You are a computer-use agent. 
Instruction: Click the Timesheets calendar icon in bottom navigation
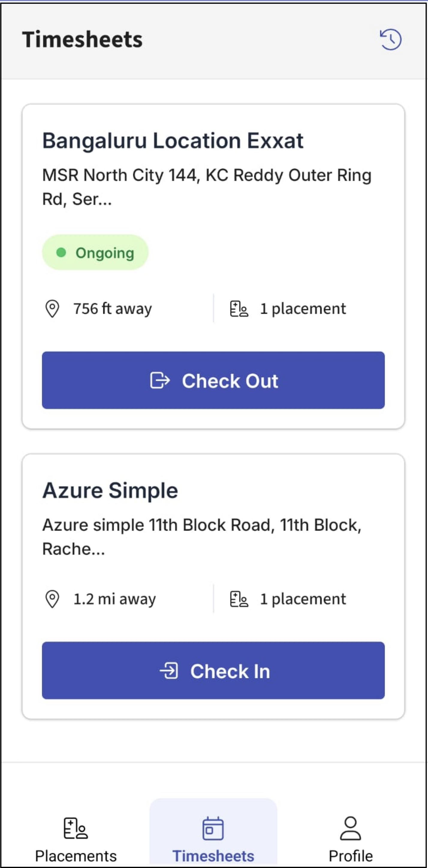213,828
